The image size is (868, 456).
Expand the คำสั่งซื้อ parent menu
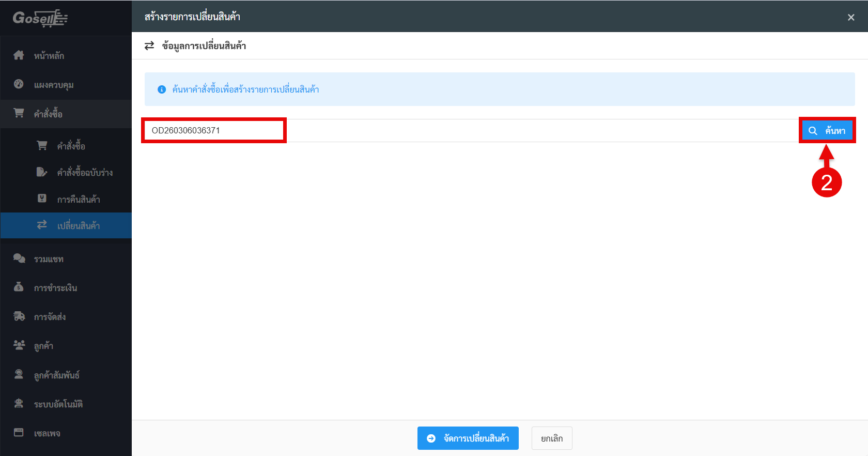[x=48, y=114]
